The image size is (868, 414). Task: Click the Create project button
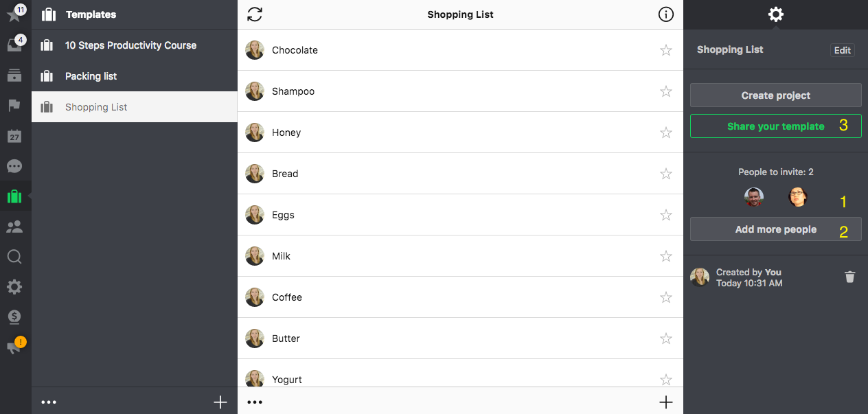point(776,95)
